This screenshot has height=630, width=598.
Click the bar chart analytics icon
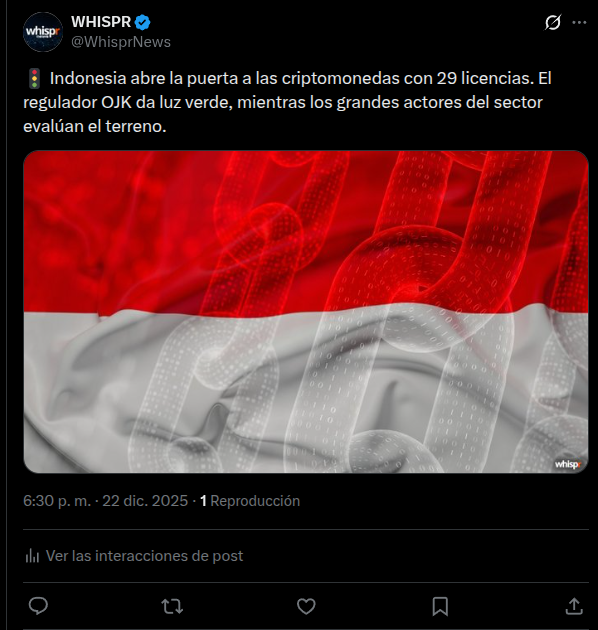[x=32, y=556]
